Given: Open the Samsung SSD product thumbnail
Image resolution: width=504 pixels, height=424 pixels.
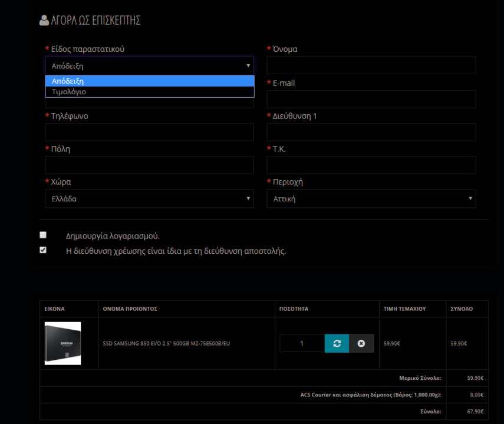Looking at the screenshot, I should point(62,343).
